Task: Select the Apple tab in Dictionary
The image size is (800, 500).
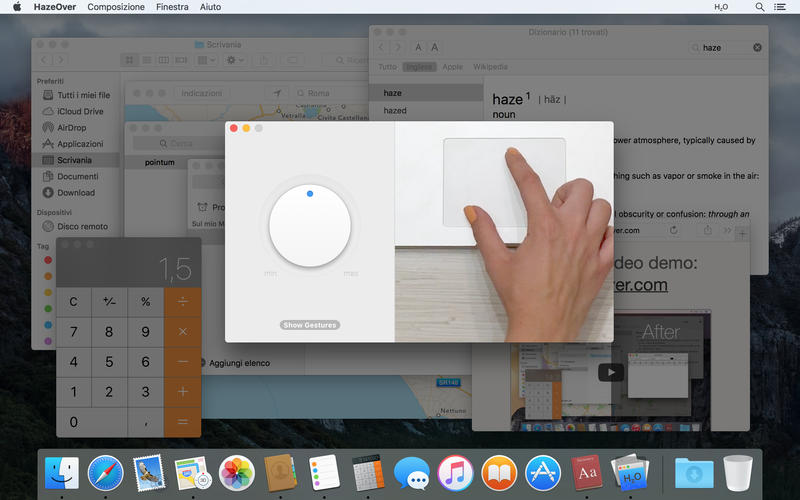Action: point(453,67)
